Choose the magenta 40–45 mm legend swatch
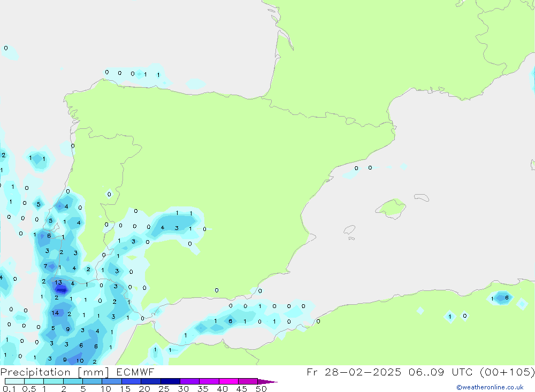Viewport: 535px width, 392px height. pos(228,381)
